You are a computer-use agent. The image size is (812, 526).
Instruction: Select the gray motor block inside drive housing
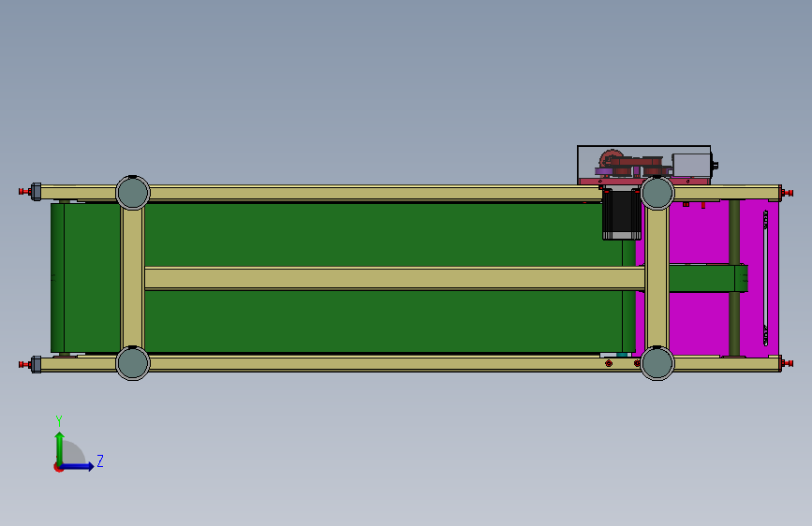point(692,165)
